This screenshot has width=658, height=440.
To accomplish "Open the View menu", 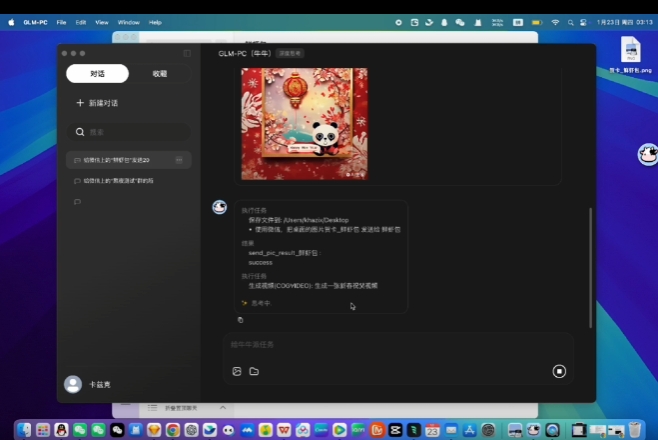I will 102,22.
